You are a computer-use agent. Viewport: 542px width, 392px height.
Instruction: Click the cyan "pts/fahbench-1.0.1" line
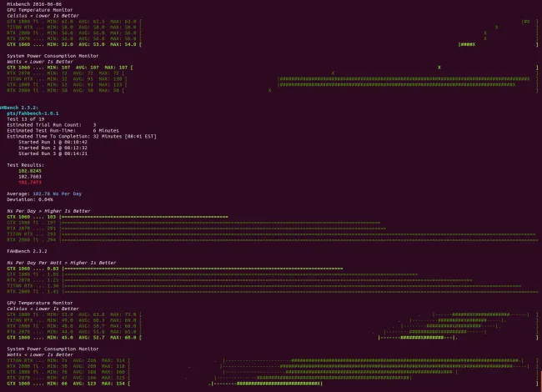pos(33,113)
